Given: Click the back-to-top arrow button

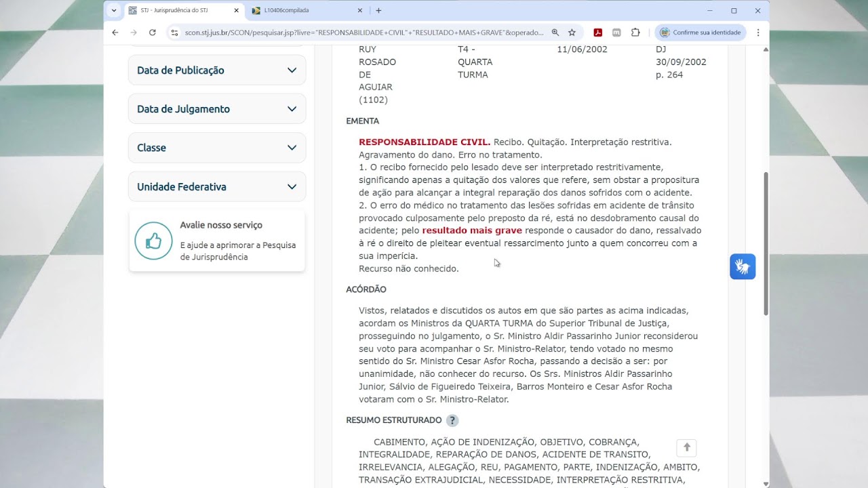Looking at the screenshot, I should tap(686, 447).
